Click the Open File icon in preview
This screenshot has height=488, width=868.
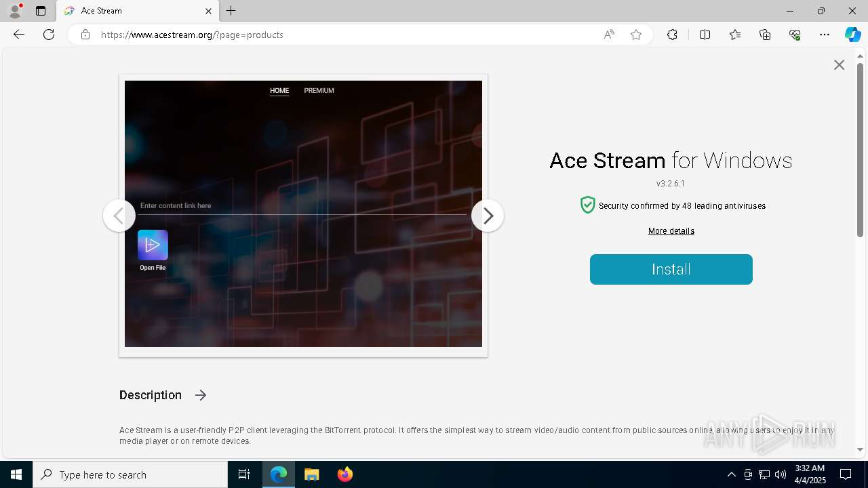(x=153, y=245)
